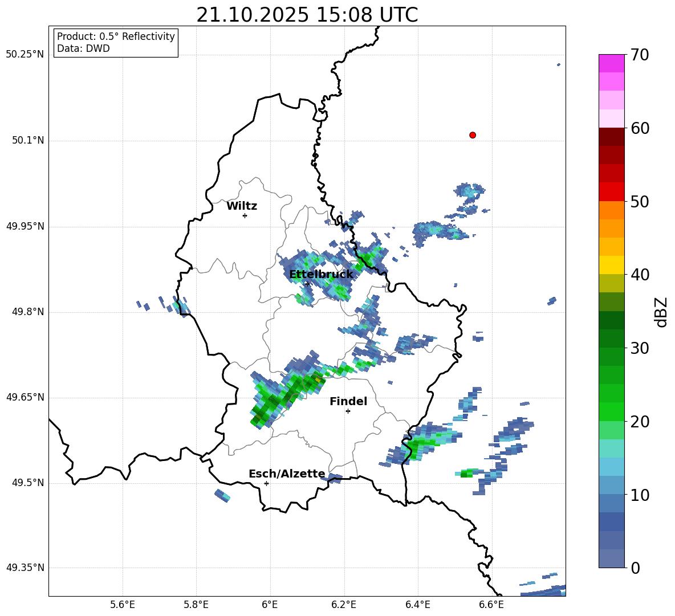
Task: Click the Wiltz station label
Action: click(242, 206)
